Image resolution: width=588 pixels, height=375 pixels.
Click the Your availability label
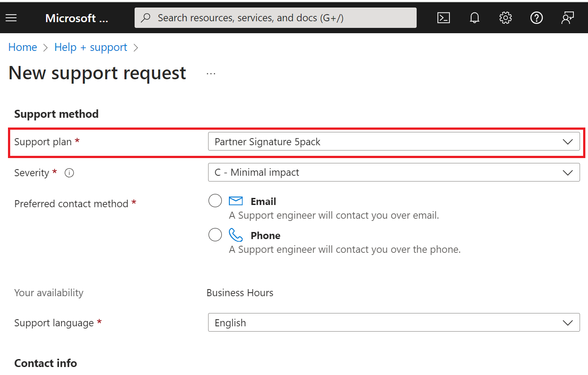point(49,293)
